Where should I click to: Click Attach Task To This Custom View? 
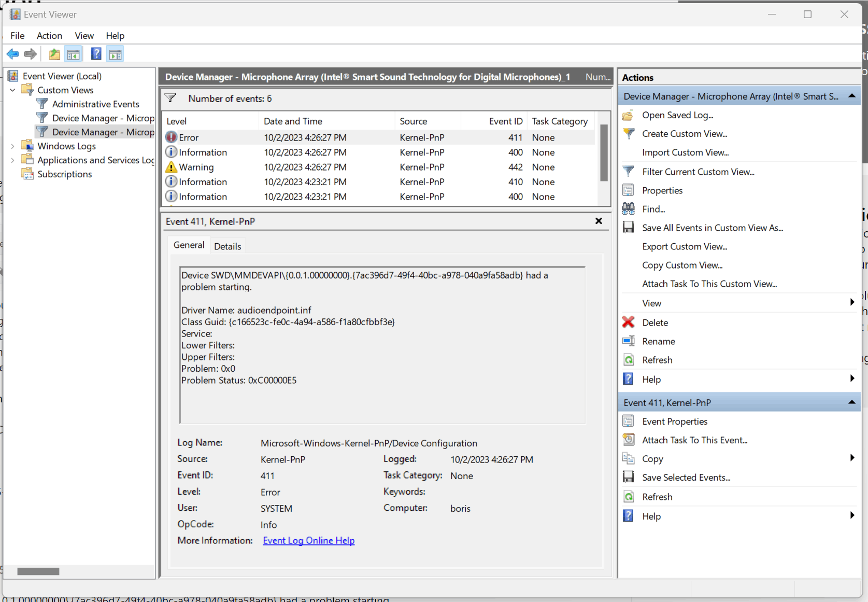click(709, 284)
